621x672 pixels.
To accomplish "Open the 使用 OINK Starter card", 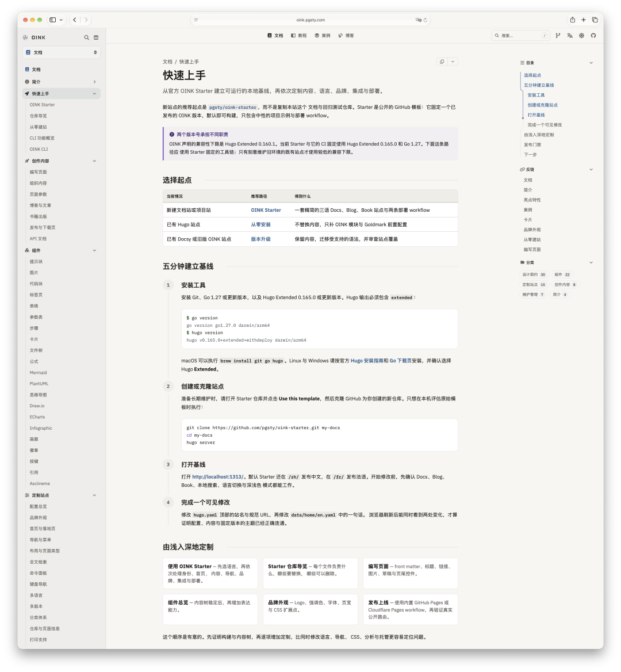I will click(210, 574).
